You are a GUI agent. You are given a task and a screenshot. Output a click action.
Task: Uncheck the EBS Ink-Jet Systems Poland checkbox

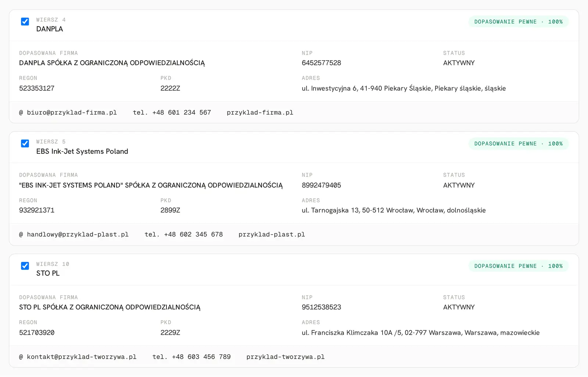click(x=25, y=144)
